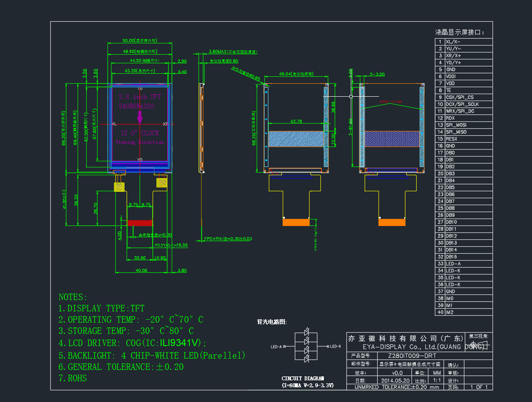The width and height of the screenshot is (532, 402).
Task: Click the 'RESX' pin 15 cell
Action: point(469,139)
